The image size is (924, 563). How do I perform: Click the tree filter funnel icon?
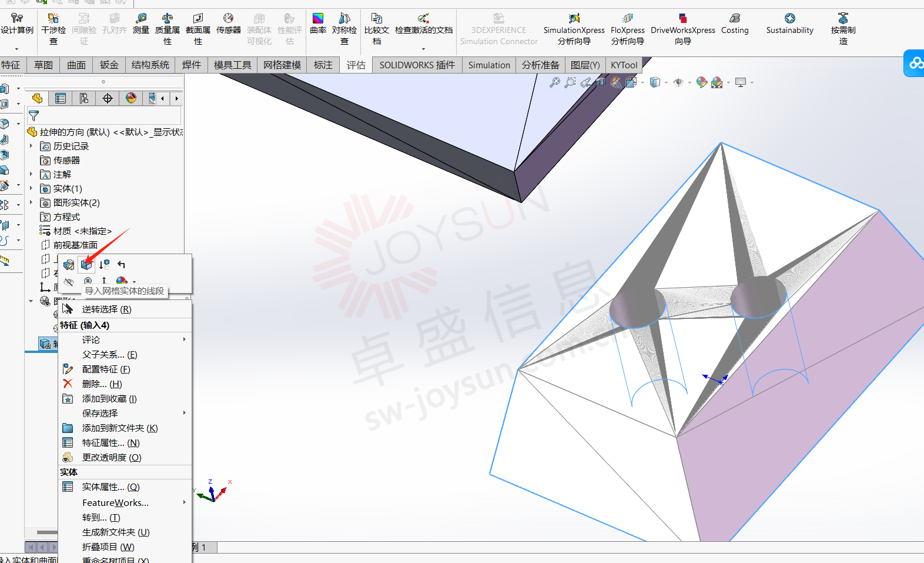34,116
